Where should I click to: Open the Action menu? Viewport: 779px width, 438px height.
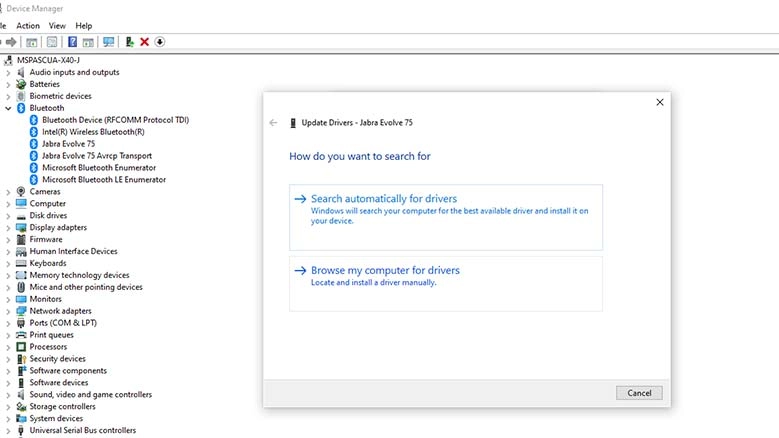pyautogui.click(x=28, y=26)
